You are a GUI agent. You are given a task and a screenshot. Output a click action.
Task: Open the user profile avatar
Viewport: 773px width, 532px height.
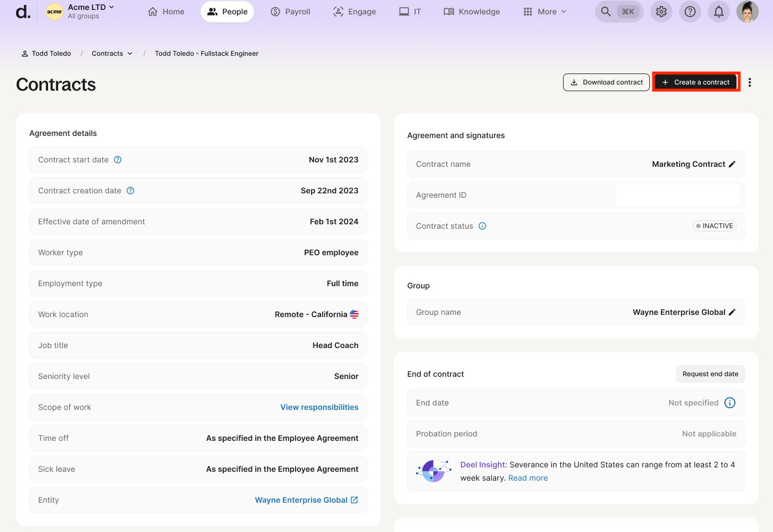tap(747, 12)
